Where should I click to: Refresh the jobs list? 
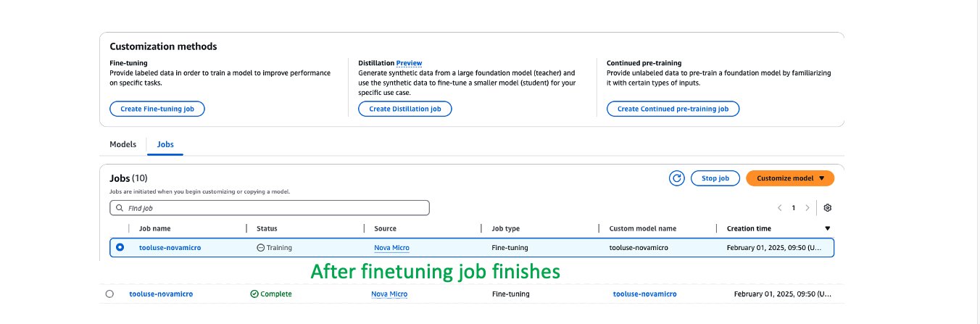(x=677, y=178)
